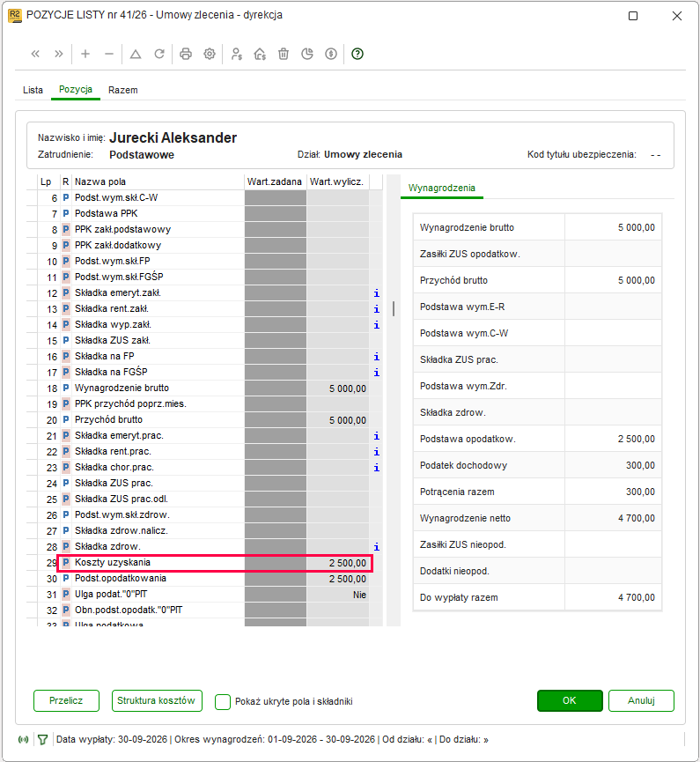Click info icon for Składka zdrow.
Screen dimensions: 700x762
pos(377,547)
